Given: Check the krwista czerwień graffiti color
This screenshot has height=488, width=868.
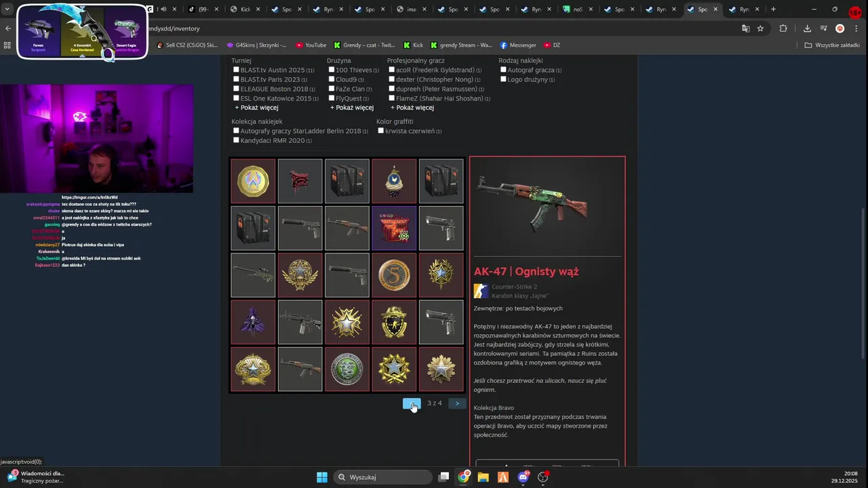Looking at the screenshot, I should point(381,131).
